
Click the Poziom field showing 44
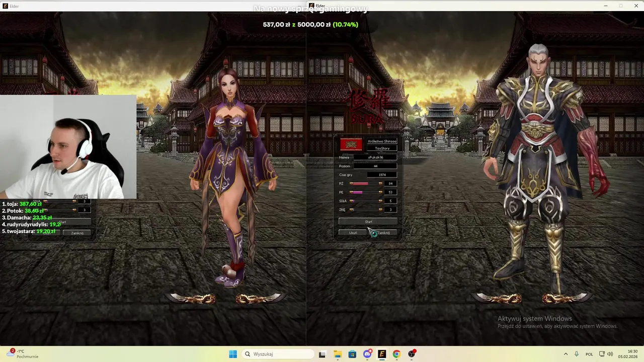[375, 166]
